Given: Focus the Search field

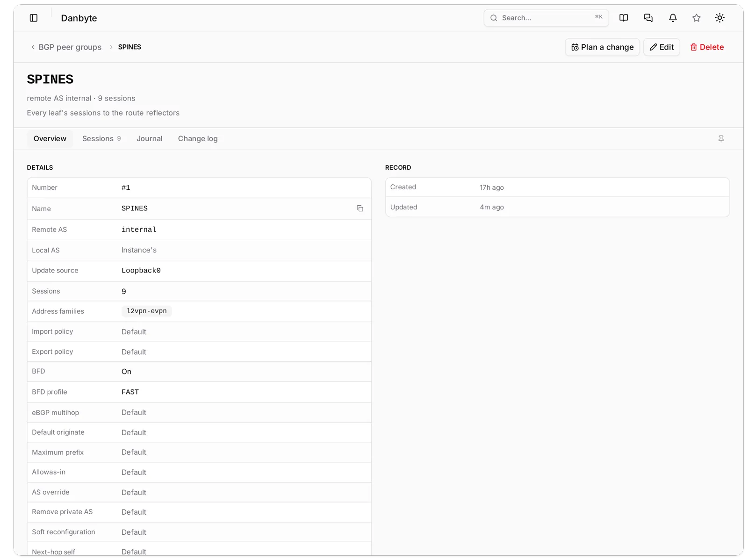Looking at the screenshot, I should tap(546, 18).
